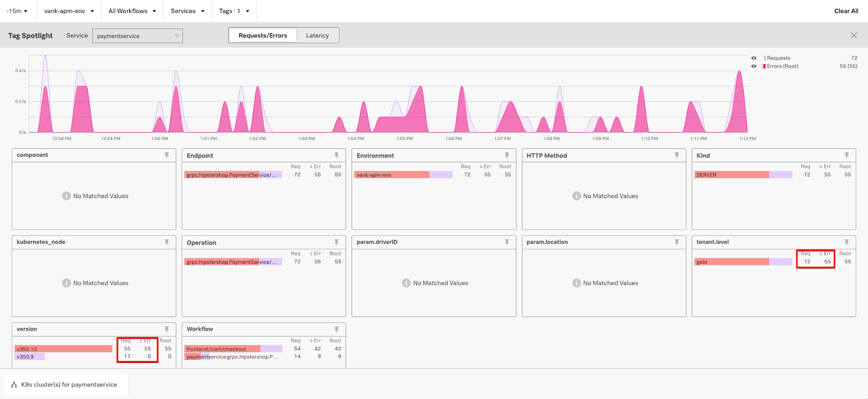This screenshot has height=399, width=868.
Task: Click Root column header in Operation card
Action: pyautogui.click(x=335, y=254)
